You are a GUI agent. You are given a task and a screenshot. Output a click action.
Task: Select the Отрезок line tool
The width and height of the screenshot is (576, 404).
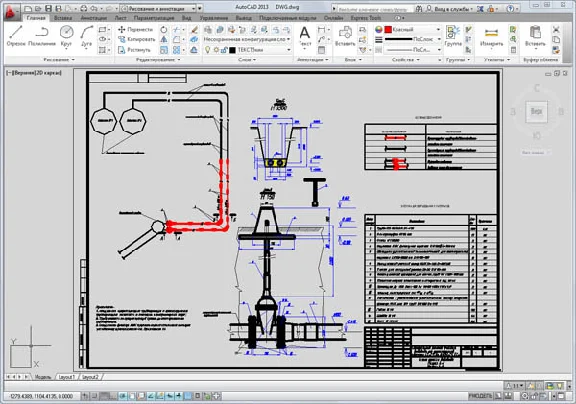pos(16,36)
